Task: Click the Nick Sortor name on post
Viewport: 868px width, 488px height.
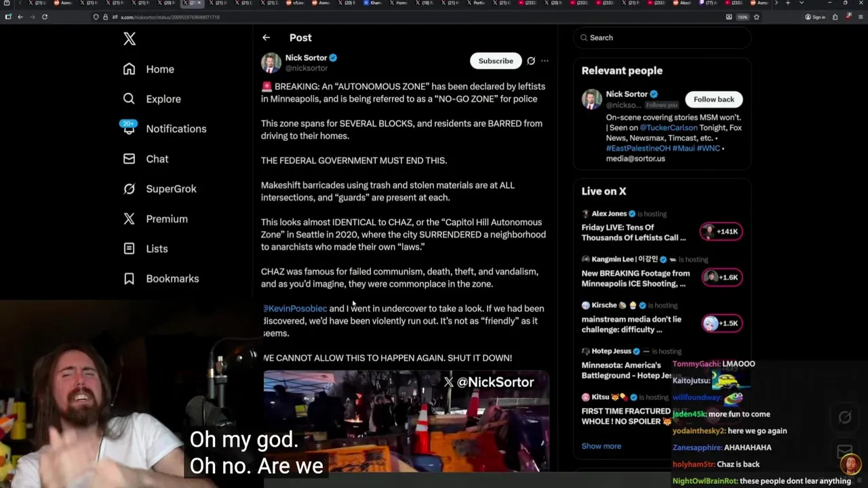Action: pos(306,58)
